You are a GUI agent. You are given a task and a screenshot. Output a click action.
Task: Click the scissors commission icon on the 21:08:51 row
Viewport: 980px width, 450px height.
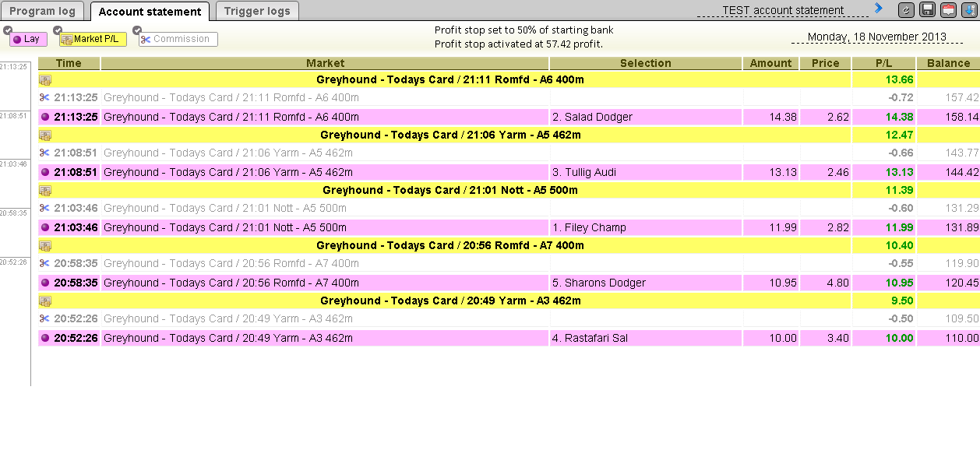[45, 153]
